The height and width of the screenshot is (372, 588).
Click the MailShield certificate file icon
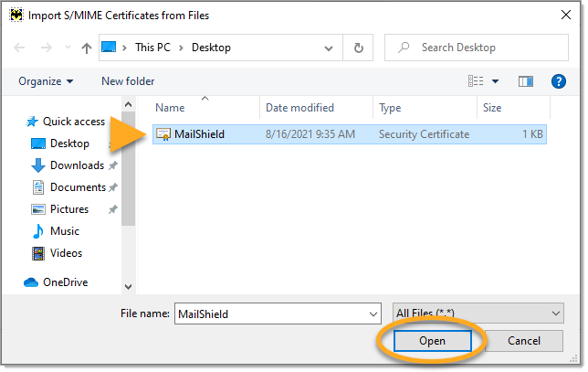tap(164, 134)
